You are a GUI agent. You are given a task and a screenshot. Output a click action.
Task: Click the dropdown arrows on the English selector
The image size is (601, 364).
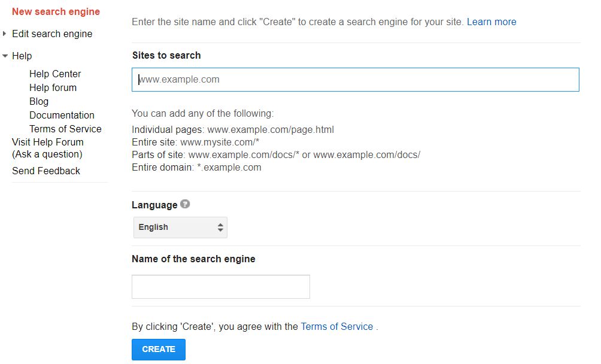pyautogui.click(x=221, y=227)
